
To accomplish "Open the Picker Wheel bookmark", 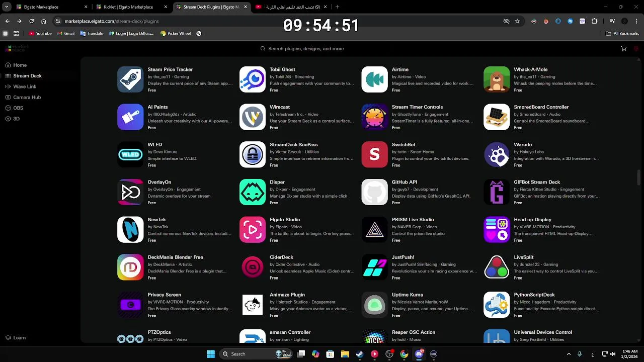I will coord(175,34).
